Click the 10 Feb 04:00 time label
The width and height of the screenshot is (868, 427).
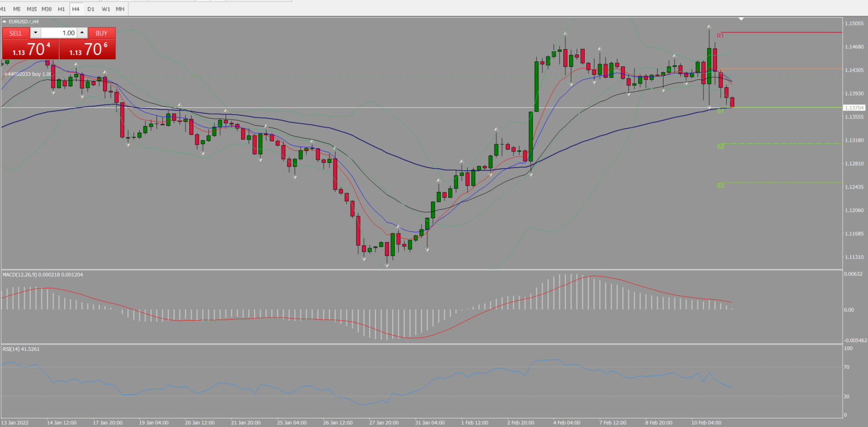(706, 423)
